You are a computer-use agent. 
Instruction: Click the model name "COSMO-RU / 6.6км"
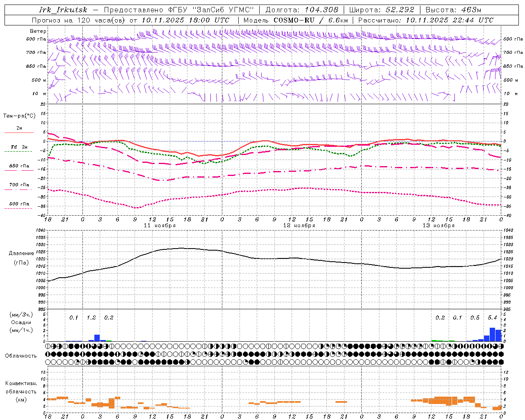pyautogui.click(x=310, y=20)
